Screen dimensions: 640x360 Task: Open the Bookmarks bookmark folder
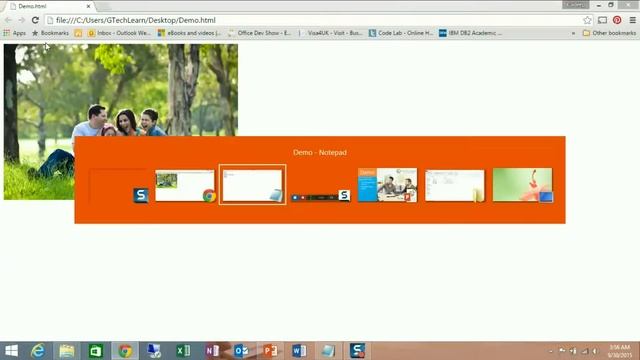(x=50, y=33)
